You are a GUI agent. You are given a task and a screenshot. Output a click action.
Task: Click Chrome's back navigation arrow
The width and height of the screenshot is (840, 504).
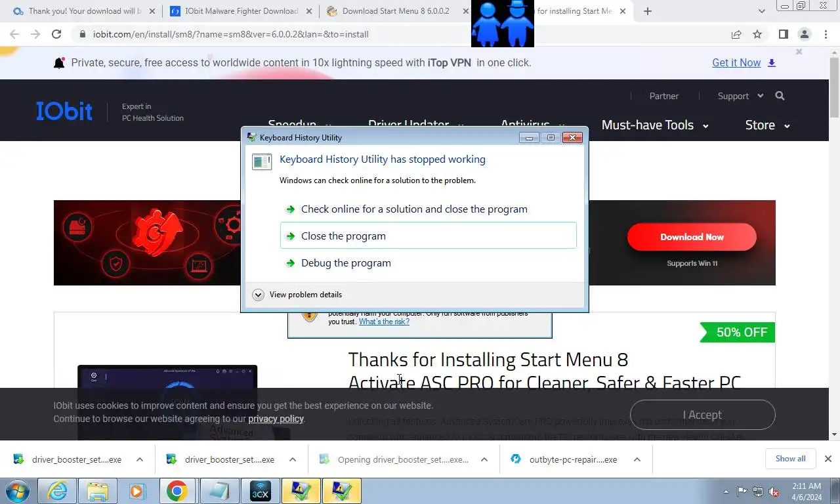point(14,34)
